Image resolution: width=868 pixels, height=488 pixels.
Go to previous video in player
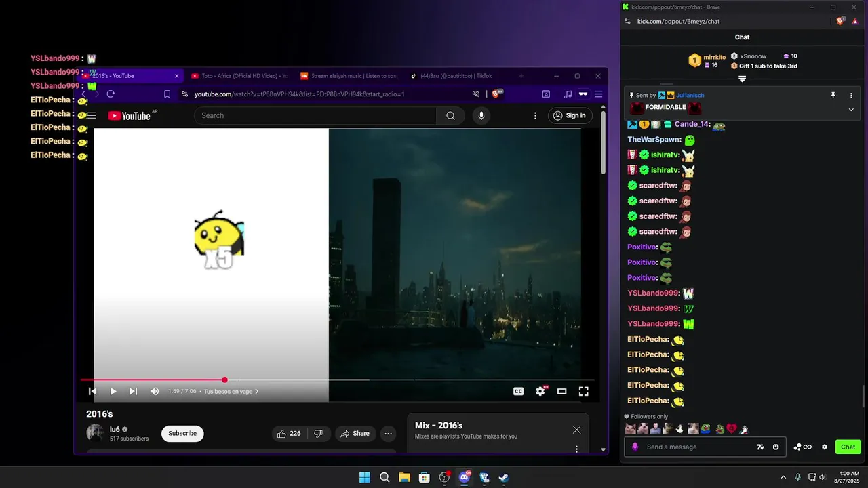[93, 391]
